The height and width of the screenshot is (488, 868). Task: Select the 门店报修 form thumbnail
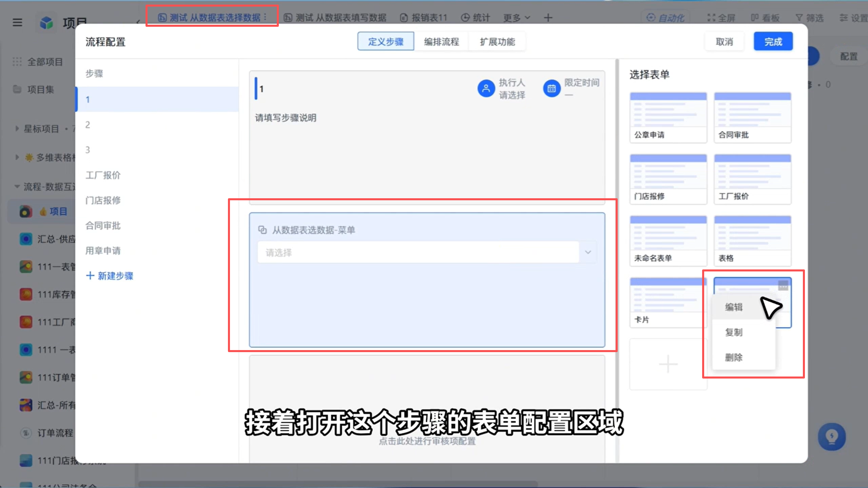click(668, 179)
